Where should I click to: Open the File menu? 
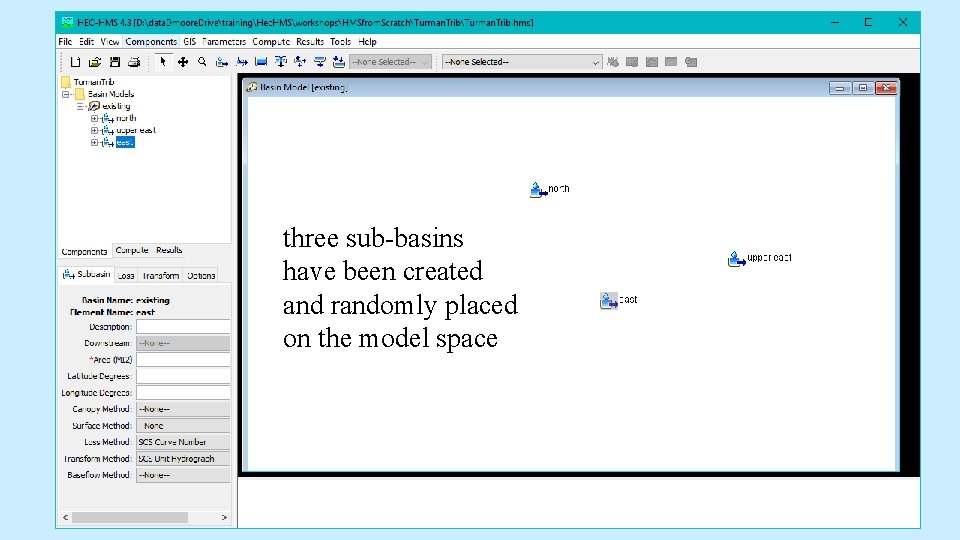tap(66, 42)
